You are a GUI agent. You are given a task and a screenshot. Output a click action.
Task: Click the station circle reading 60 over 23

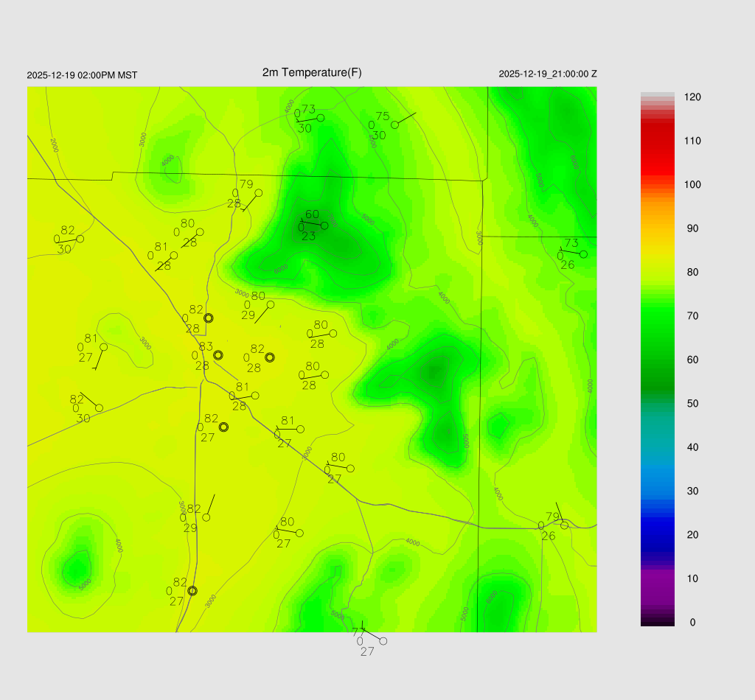pos(324,225)
